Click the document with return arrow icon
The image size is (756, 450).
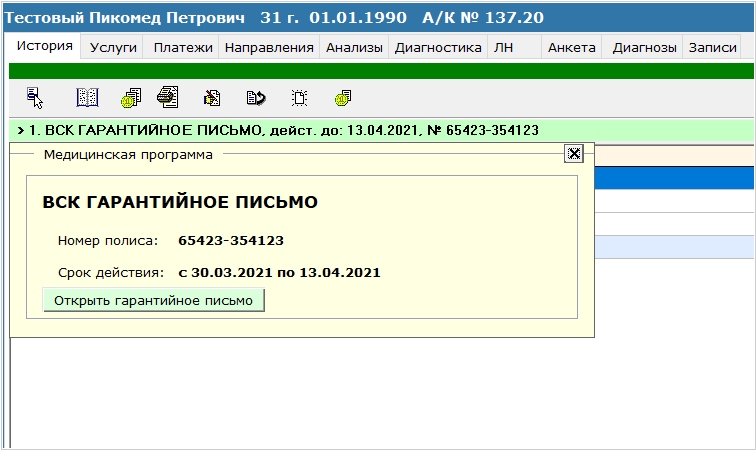click(256, 98)
